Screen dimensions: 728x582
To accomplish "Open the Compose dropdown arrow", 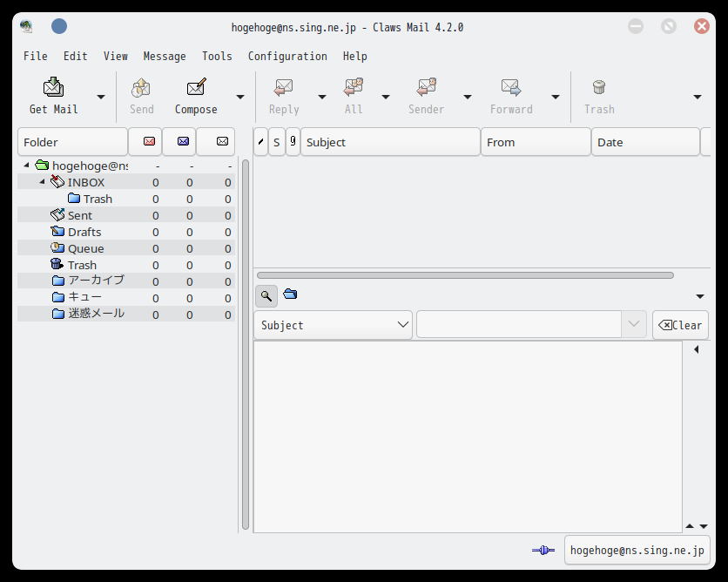I will point(240,97).
